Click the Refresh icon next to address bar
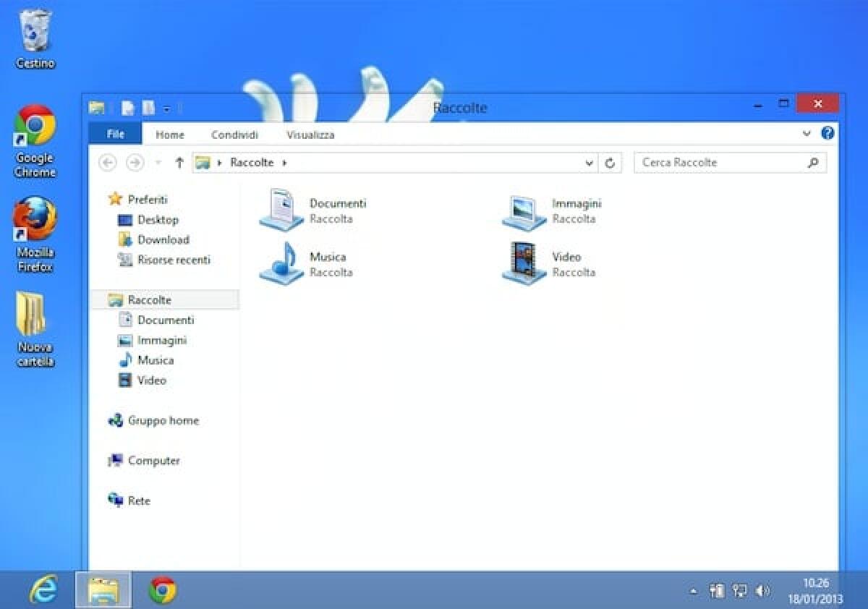The width and height of the screenshot is (868, 609). (x=610, y=163)
